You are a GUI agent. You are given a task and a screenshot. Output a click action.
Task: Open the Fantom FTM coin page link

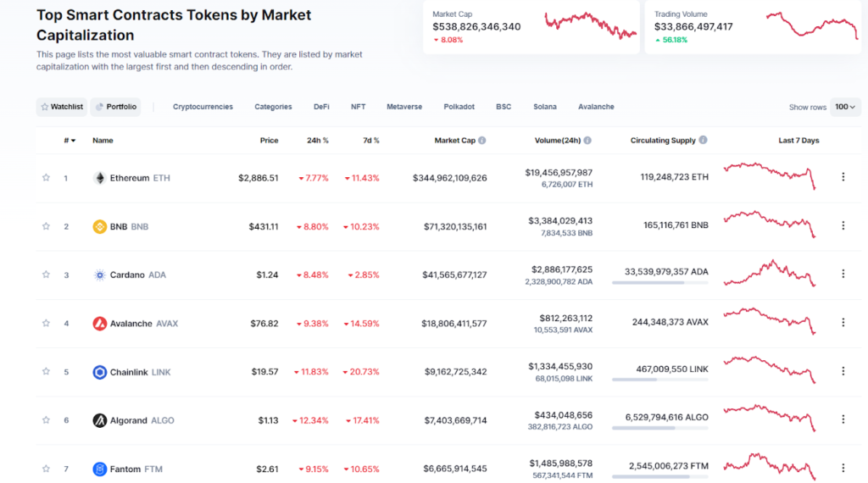136,469
